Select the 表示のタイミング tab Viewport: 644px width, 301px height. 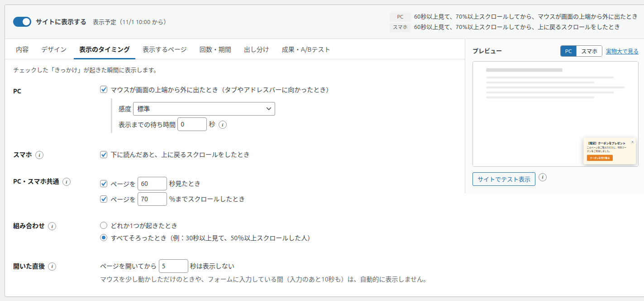click(105, 49)
